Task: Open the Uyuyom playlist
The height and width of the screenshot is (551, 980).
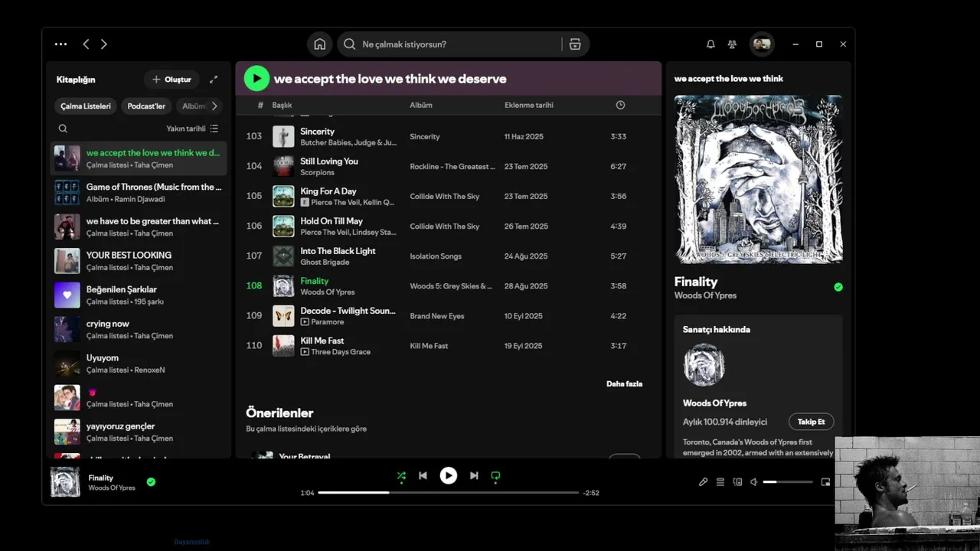Action: [139, 364]
